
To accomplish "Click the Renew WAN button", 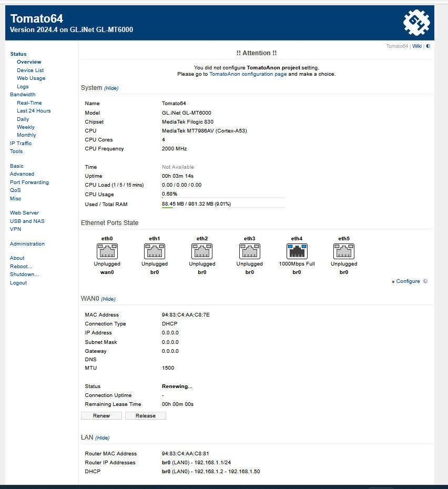I will point(101,416).
